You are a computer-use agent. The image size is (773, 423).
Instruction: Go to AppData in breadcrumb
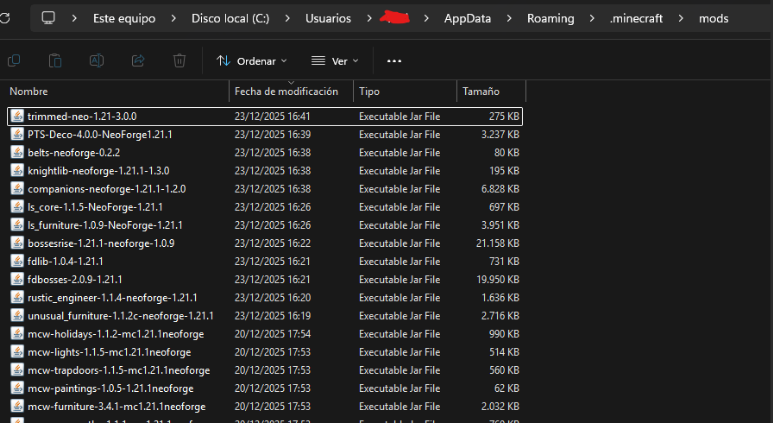click(467, 19)
